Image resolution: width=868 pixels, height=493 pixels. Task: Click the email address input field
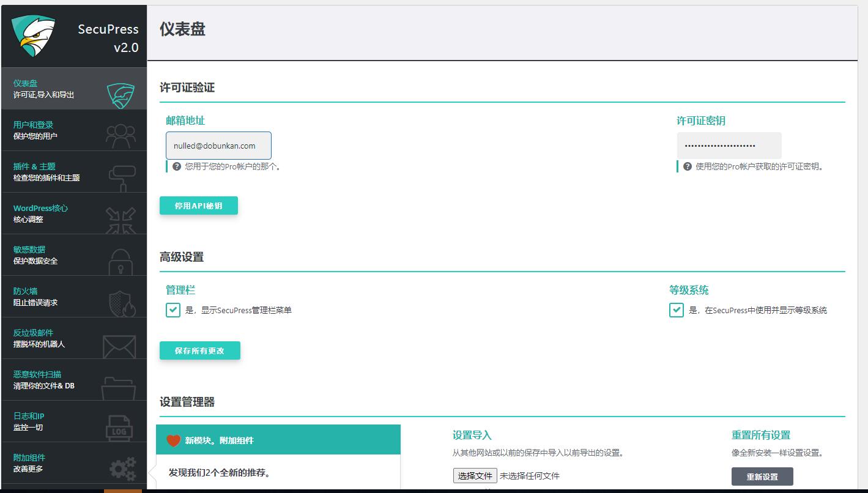(x=218, y=146)
